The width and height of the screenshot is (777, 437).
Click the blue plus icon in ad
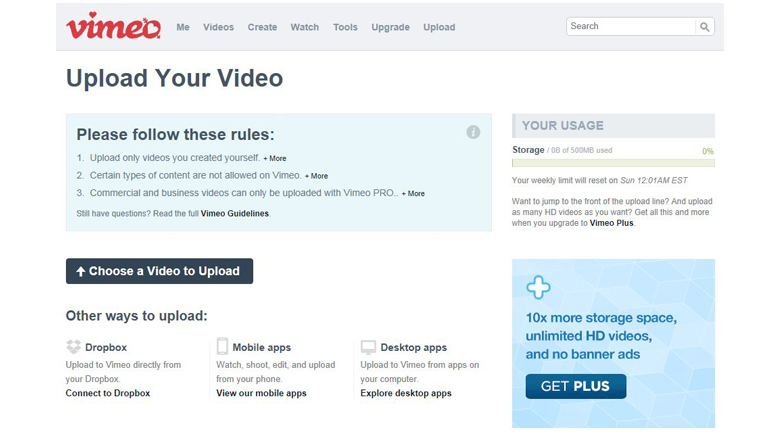pos(538,287)
